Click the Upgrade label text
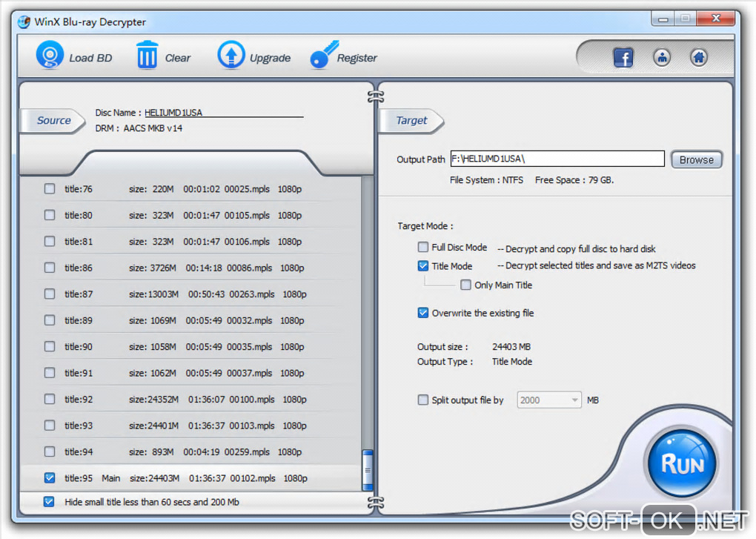The height and width of the screenshot is (539, 756). click(x=270, y=58)
